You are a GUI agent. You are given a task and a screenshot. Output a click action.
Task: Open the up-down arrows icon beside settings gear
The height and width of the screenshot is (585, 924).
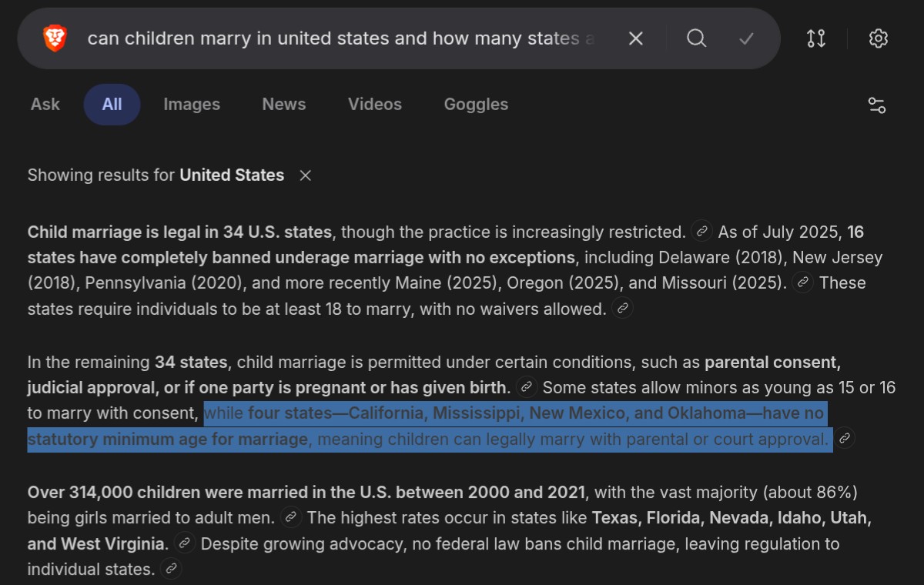coord(816,38)
